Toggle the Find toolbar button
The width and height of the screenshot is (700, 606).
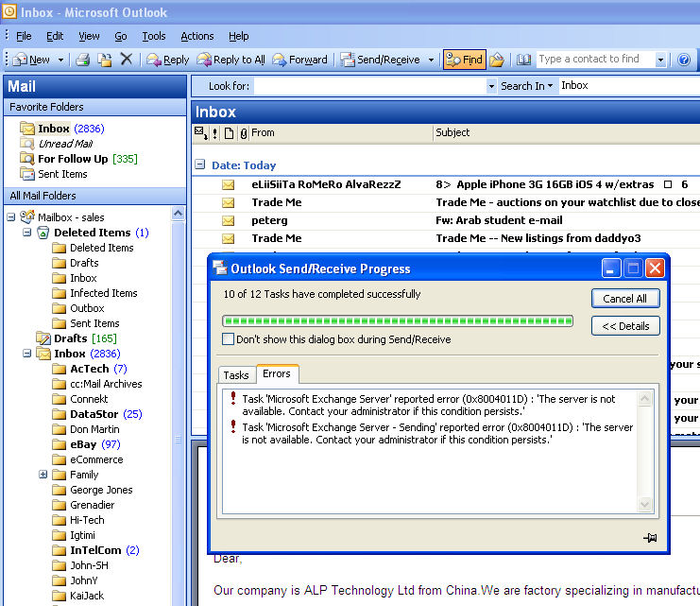point(464,60)
